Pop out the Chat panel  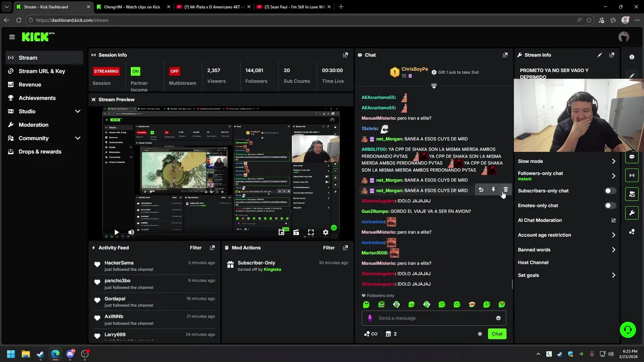click(x=505, y=55)
